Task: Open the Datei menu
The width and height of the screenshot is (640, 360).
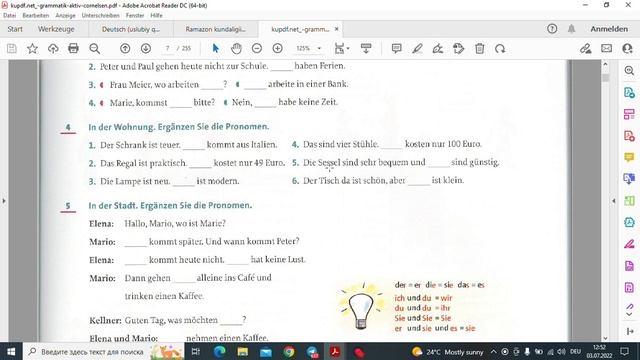Action: coord(9,16)
